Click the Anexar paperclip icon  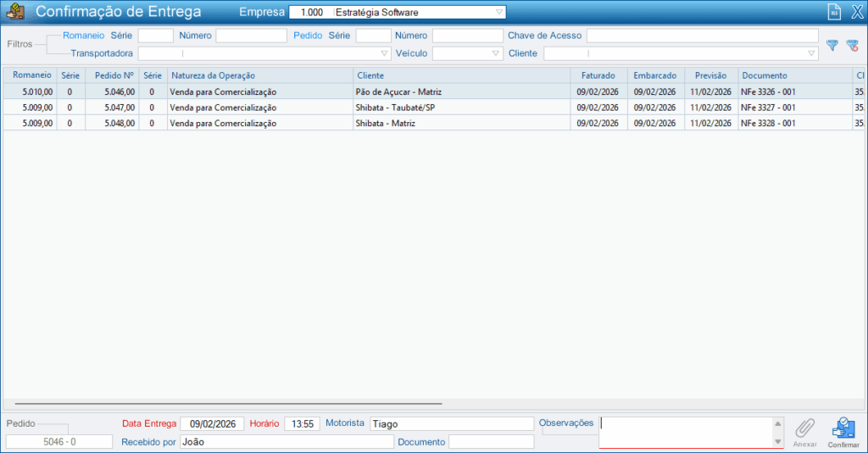coord(804,432)
